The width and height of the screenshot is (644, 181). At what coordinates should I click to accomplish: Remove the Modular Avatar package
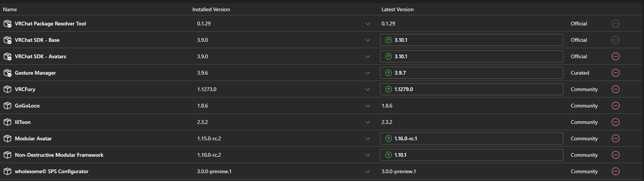pyautogui.click(x=616, y=138)
